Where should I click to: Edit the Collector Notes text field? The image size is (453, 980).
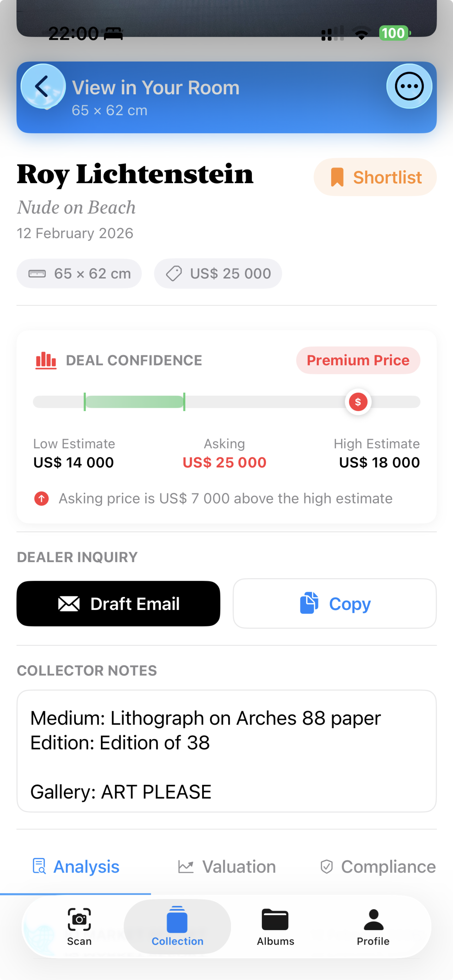226,751
